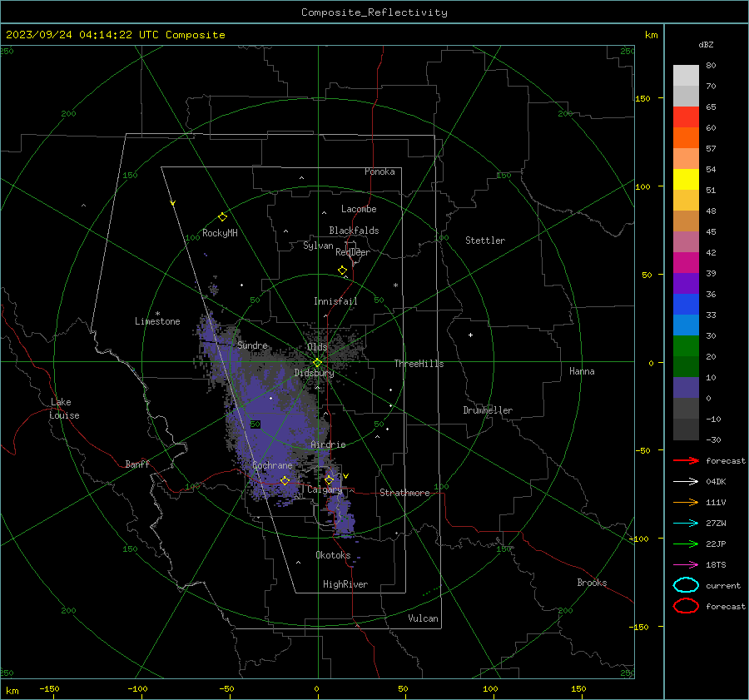749x700 pixels.
Task: Pick the light gray 80 dBZ swatch
Action: [686, 76]
